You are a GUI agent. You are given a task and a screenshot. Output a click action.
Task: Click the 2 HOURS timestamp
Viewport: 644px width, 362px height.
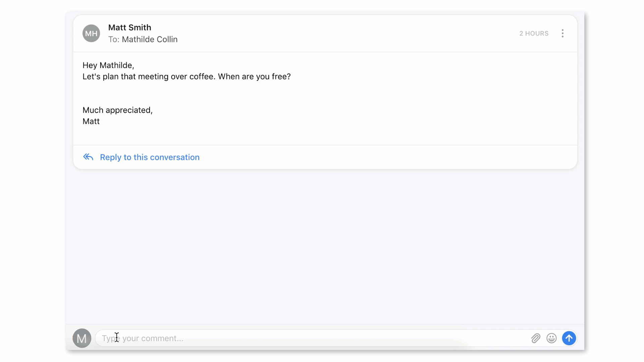click(534, 34)
